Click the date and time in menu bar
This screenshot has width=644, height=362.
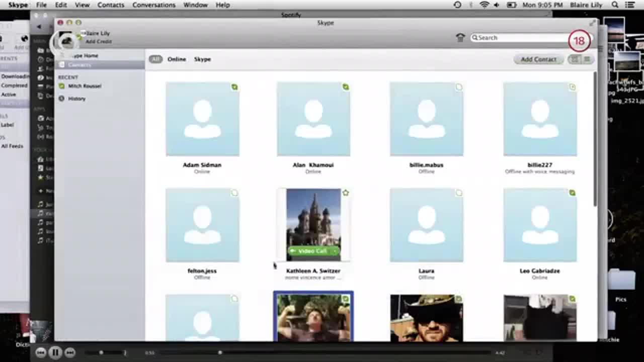[x=542, y=5]
